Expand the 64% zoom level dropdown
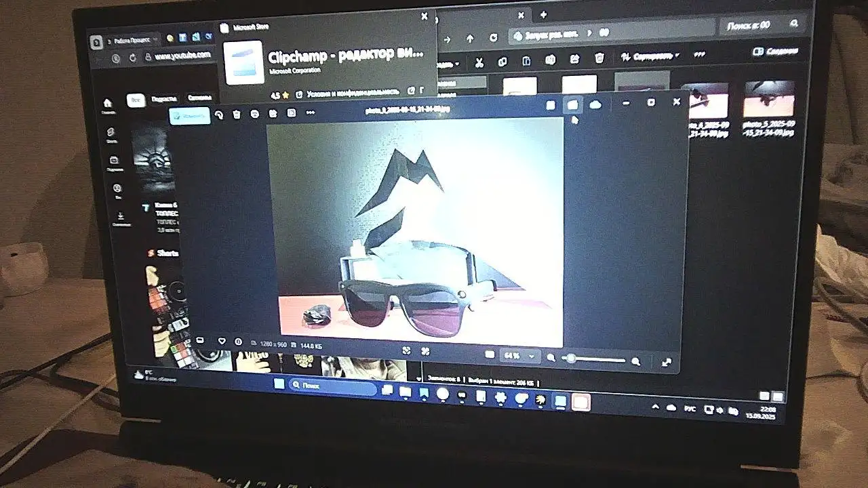This screenshot has width=868, height=488. click(x=531, y=356)
